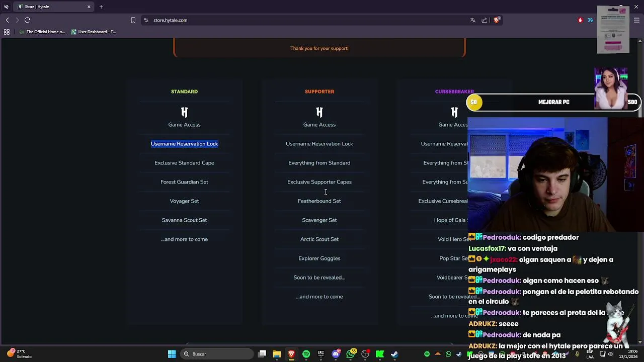This screenshot has height=362, width=644.
Task: Go forward in browser history
Action: 17,20
